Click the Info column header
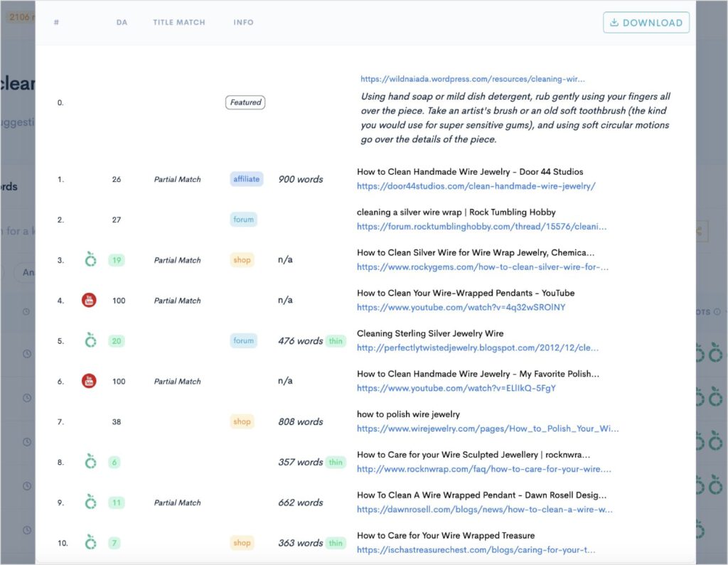The width and height of the screenshot is (728, 565). coord(243,23)
